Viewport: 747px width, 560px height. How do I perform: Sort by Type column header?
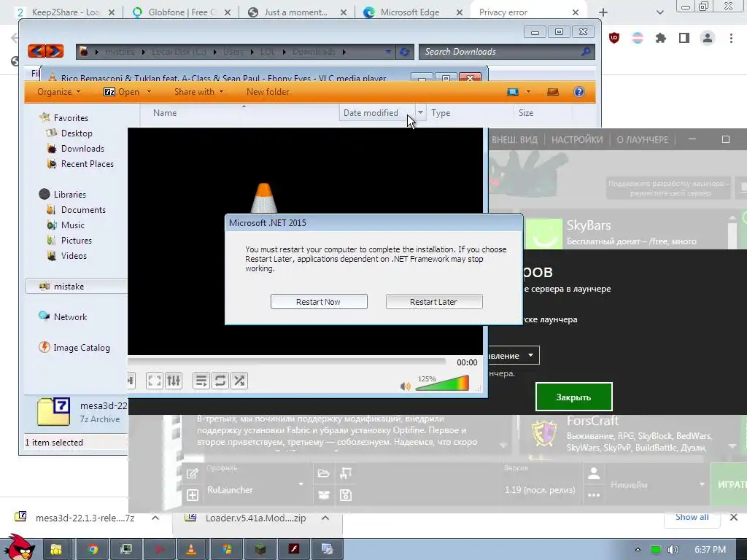tap(441, 113)
